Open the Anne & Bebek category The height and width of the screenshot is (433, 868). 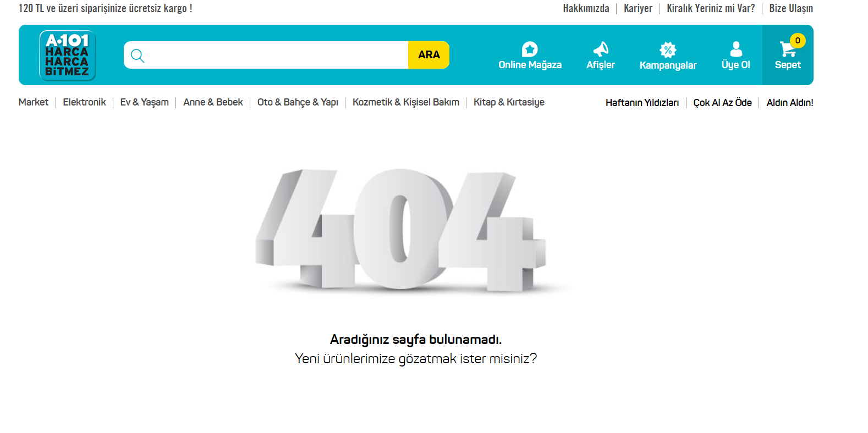213,102
